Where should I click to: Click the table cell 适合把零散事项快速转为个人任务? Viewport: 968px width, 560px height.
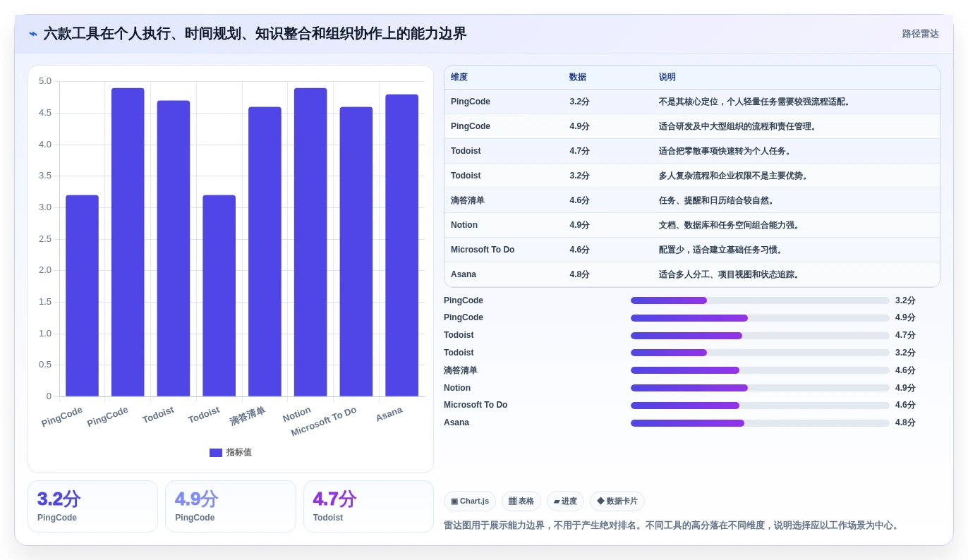[x=726, y=152]
